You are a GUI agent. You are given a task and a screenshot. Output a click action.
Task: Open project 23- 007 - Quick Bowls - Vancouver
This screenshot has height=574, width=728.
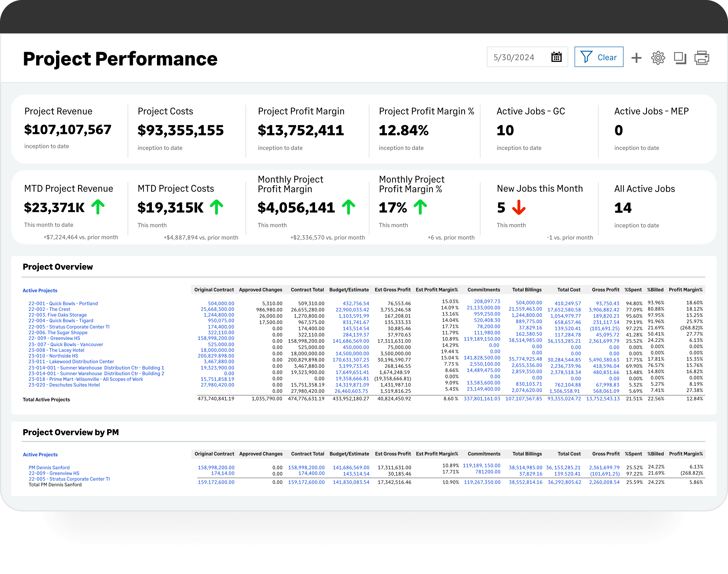(x=66, y=344)
